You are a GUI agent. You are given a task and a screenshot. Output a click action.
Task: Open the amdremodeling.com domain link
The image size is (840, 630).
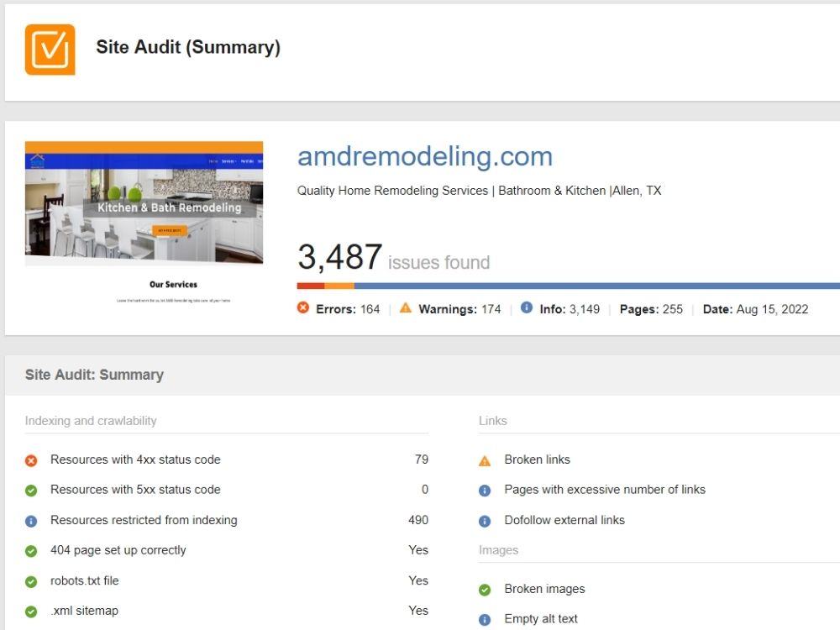[425, 156]
